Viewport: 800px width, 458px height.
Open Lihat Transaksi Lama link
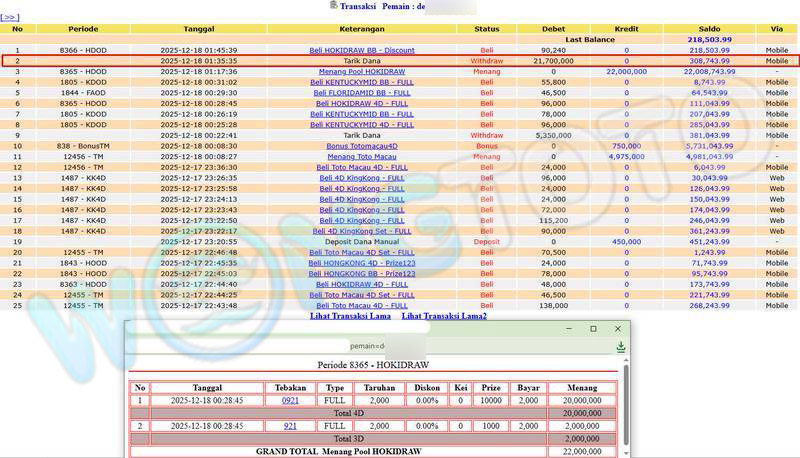(x=350, y=316)
